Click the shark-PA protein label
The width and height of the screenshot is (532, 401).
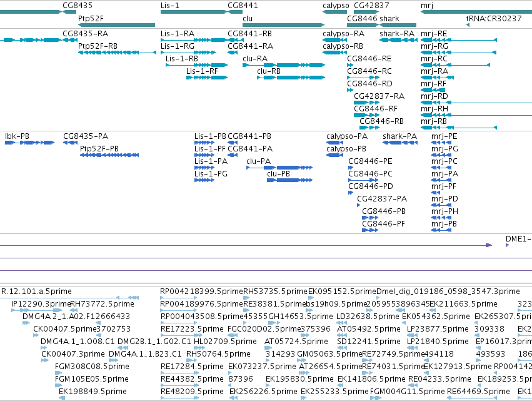pos(399,136)
